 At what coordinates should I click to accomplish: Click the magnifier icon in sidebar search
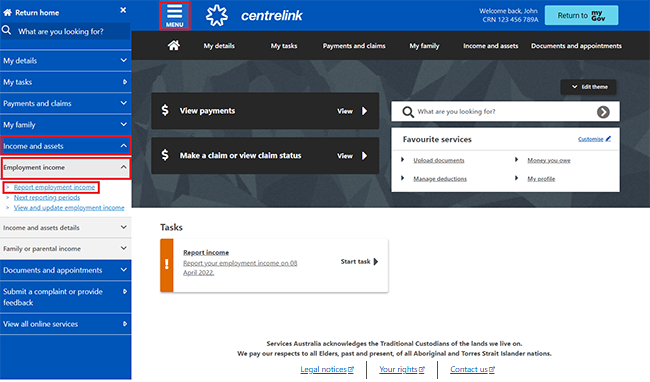(7, 30)
